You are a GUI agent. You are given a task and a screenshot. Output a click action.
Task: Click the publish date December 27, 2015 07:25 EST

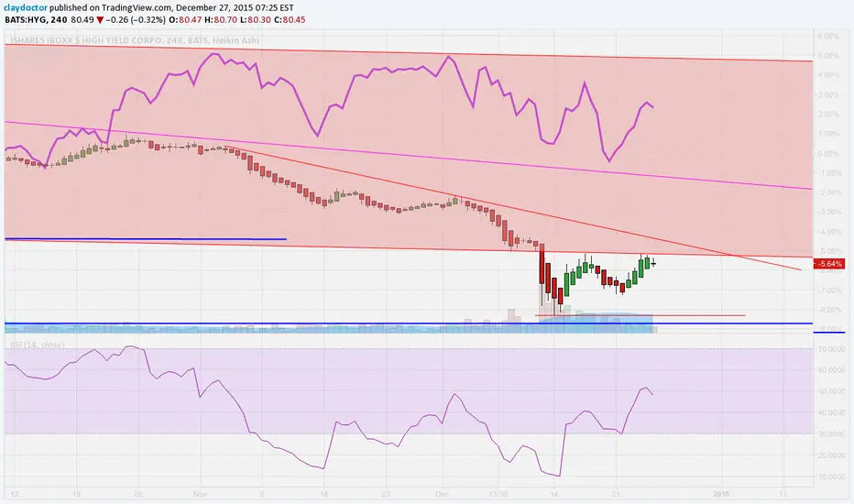point(235,7)
